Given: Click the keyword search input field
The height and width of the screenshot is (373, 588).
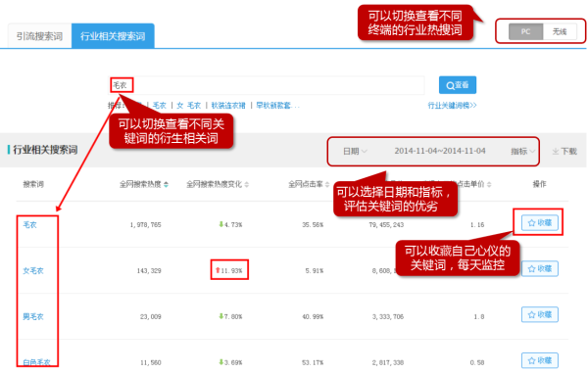Looking at the screenshot, I should click(267, 85).
